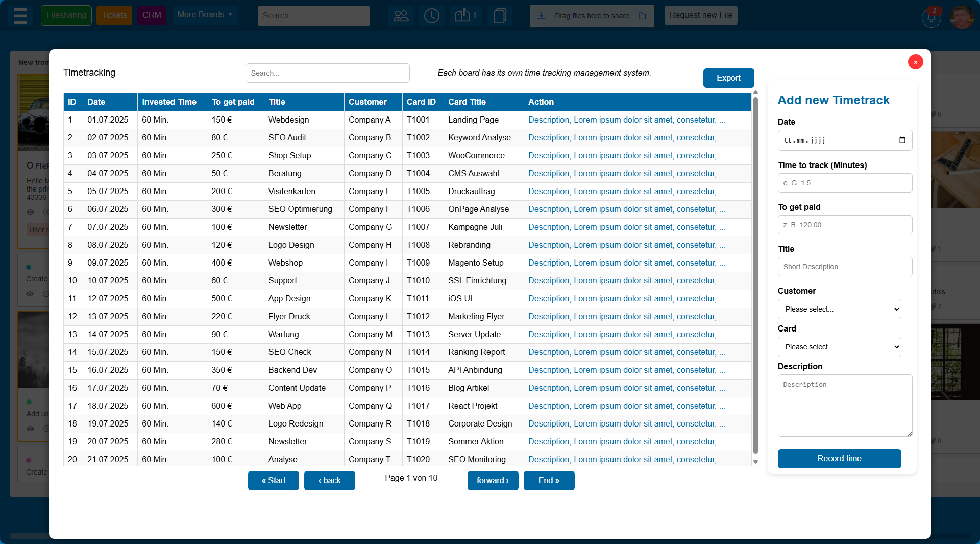Image resolution: width=980 pixels, height=544 pixels.
Task: Switch to the Tickets board
Action: (x=114, y=15)
